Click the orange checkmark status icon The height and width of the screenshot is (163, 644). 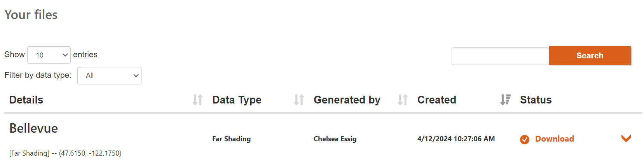tap(525, 139)
